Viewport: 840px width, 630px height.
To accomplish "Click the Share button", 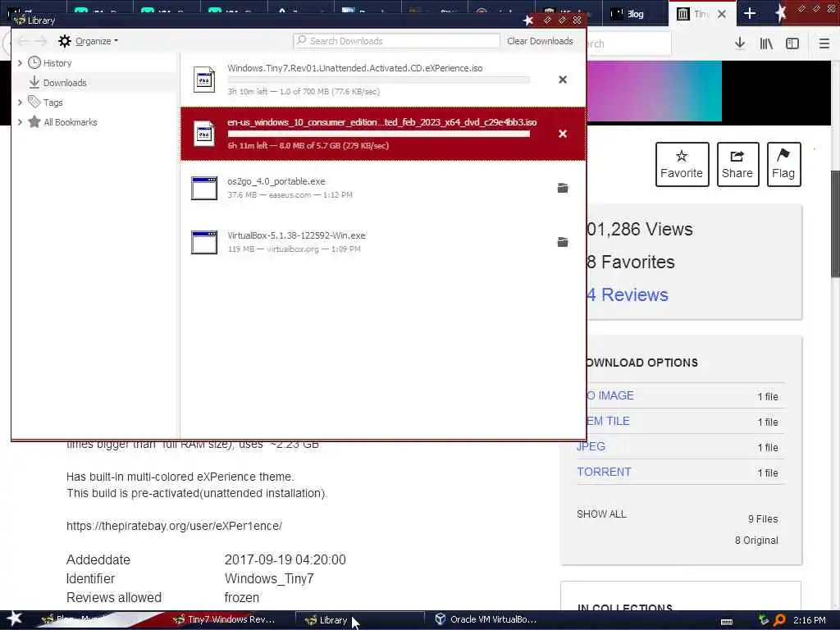I will click(737, 164).
